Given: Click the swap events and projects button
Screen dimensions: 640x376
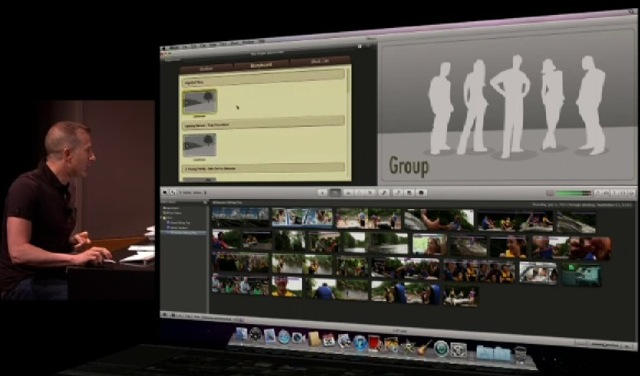Looking at the screenshot, I should [173, 192].
